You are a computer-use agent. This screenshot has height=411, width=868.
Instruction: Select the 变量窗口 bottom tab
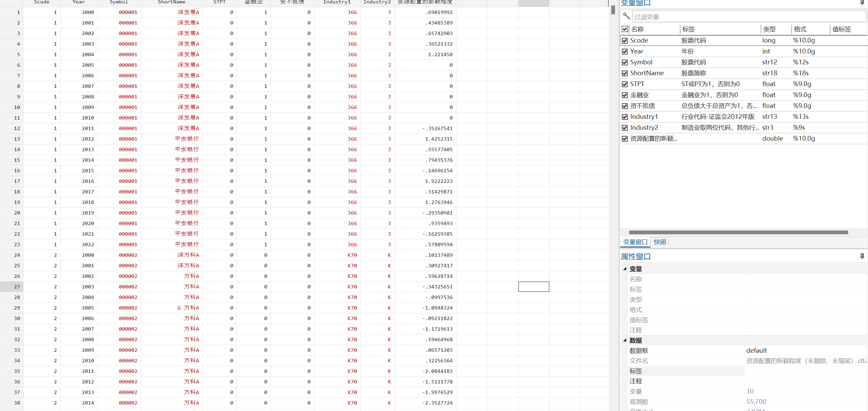point(635,242)
